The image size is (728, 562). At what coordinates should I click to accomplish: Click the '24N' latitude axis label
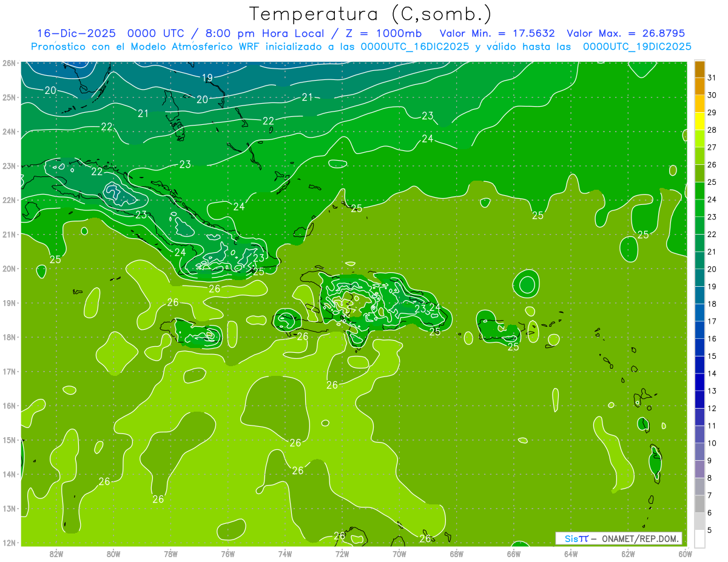pyautogui.click(x=8, y=132)
